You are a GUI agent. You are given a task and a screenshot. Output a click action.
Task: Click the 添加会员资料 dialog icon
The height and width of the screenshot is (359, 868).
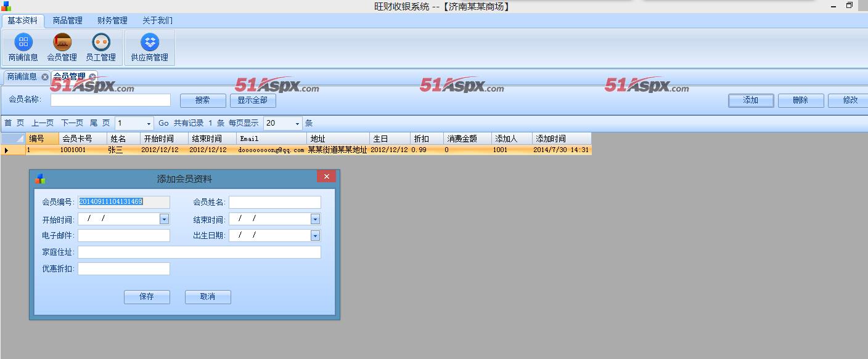40,179
